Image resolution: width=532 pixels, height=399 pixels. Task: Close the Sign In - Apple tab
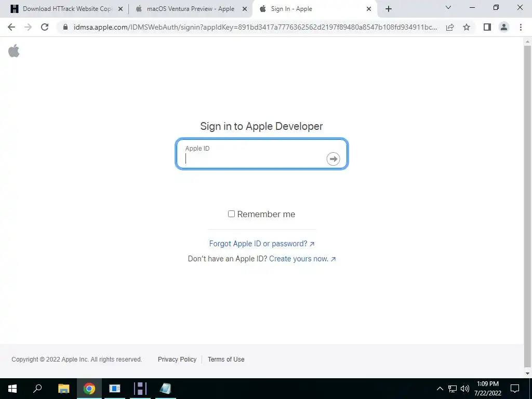pos(369,9)
